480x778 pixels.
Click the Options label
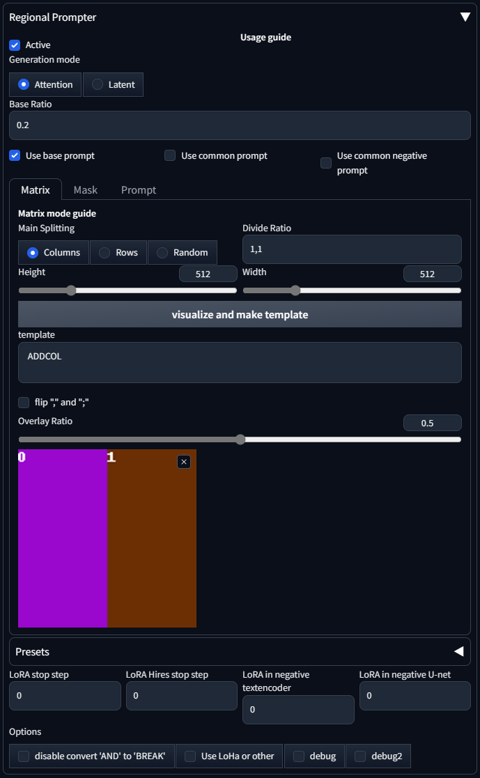click(x=25, y=732)
